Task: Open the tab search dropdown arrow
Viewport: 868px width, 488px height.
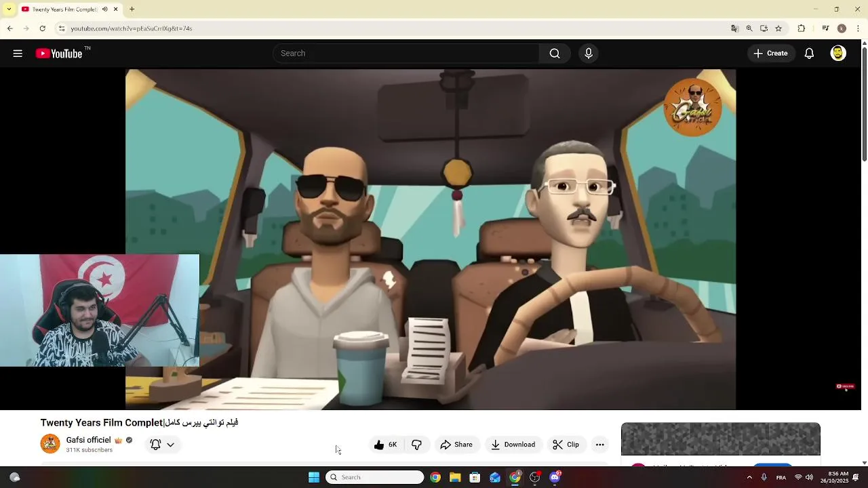Action: click(9, 9)
